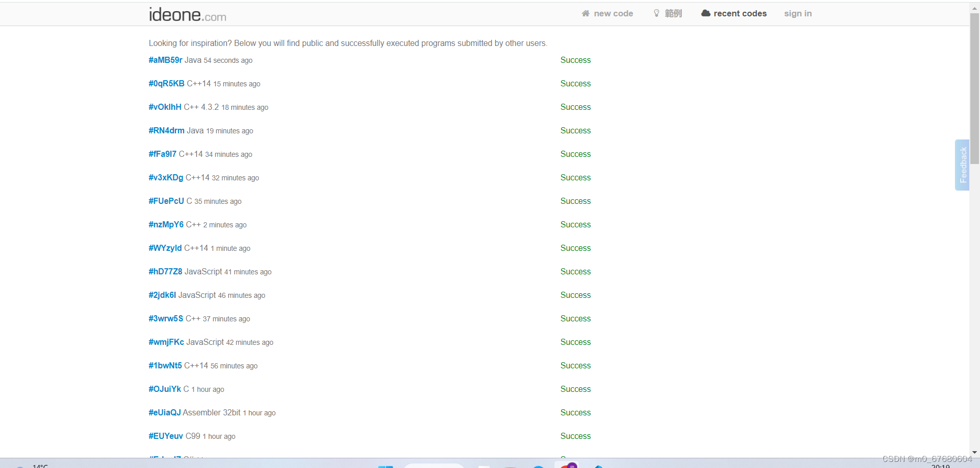Click the lightbulb icon next to 範例

[656, 13]
